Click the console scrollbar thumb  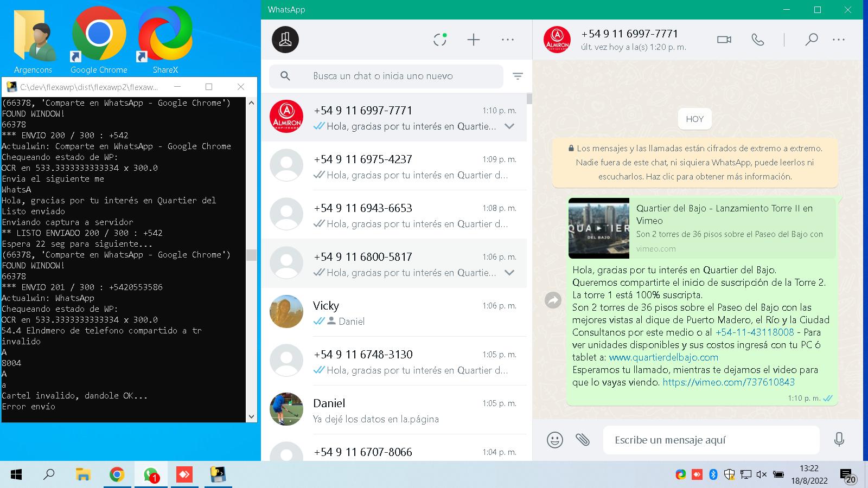[251, 255]
